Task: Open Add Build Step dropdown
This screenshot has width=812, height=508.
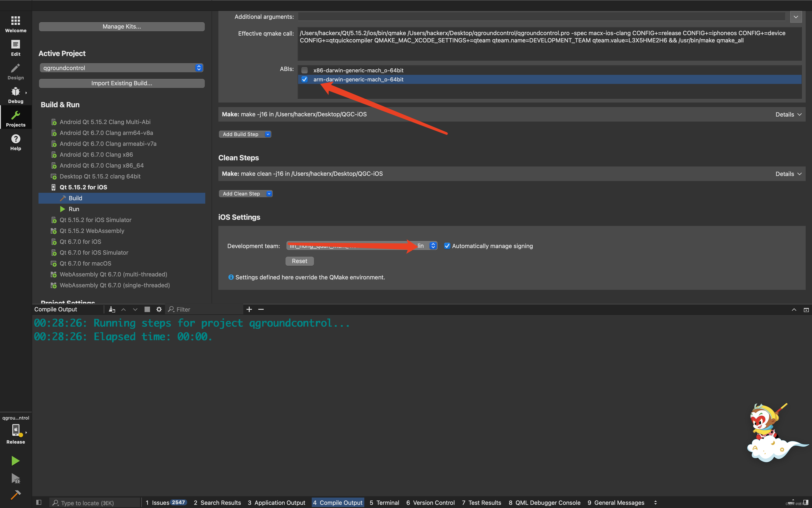Action: pos(245,134)
